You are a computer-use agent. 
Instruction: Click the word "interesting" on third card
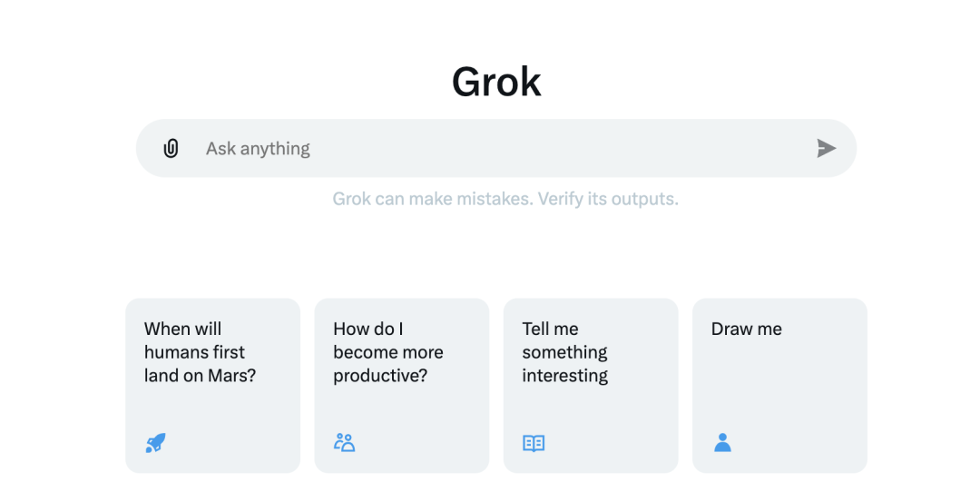[565, 376]
